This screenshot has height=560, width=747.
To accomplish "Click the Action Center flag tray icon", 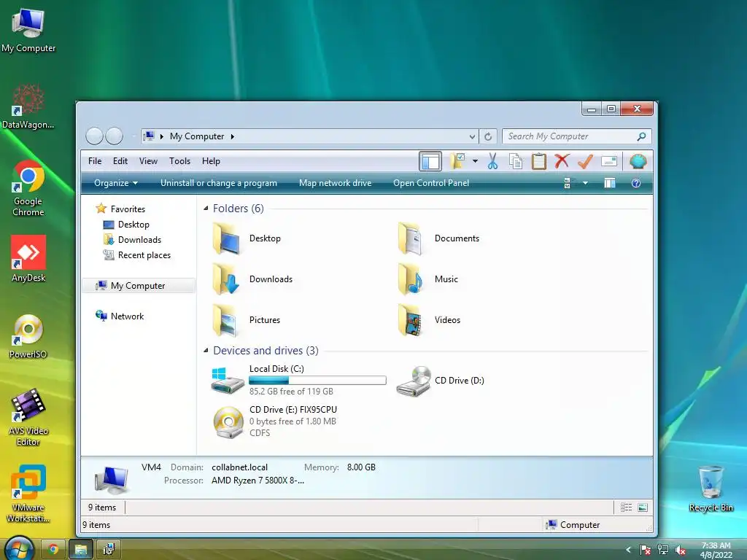I will 646,550.
